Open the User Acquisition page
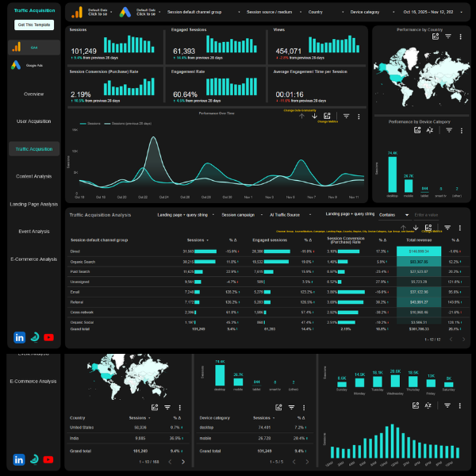Image resolution: width=476 pixels, height=476 pixels. coord(33,121)
